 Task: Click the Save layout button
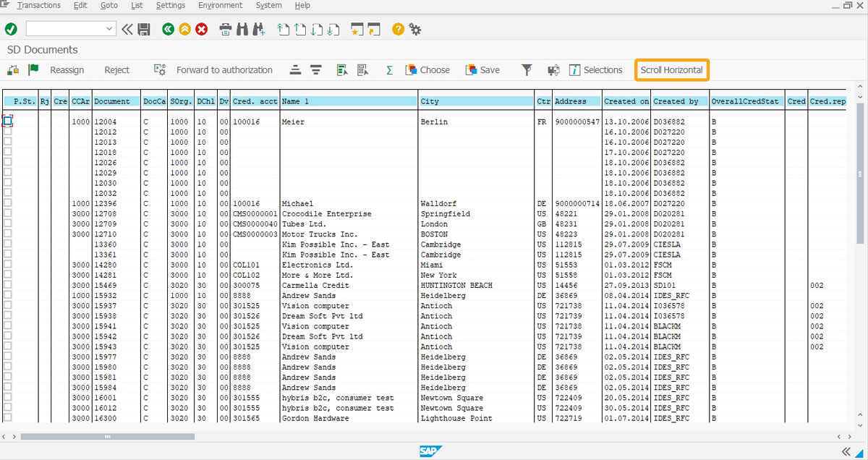(x=482, y=70)
